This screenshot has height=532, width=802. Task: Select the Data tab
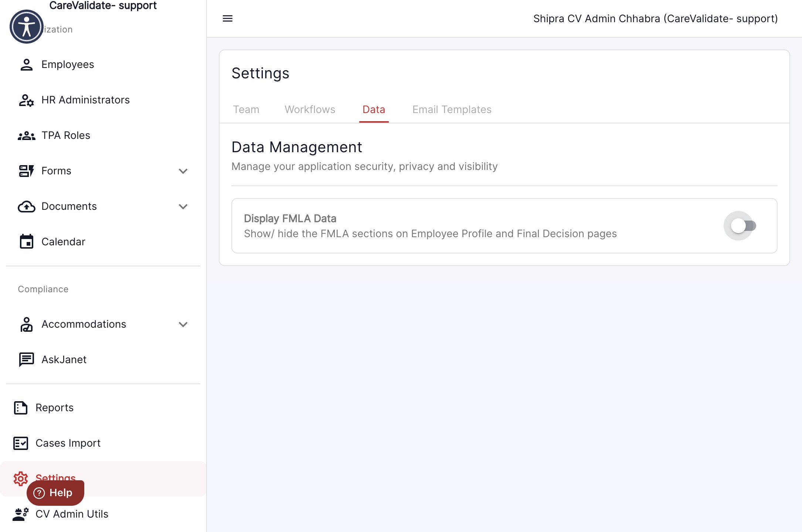point(374,109)
